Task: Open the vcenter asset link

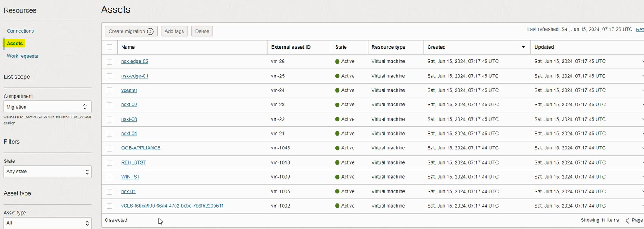Action: (129, 90)
